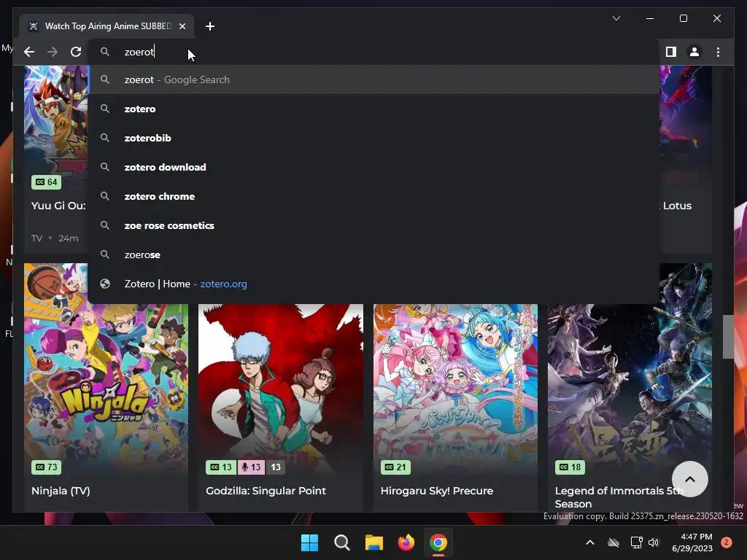Image resolution: width=747 pixels, height=560 pixels.
Task: Click the cloud sync icon in system tray
Action: click(614, 542)
